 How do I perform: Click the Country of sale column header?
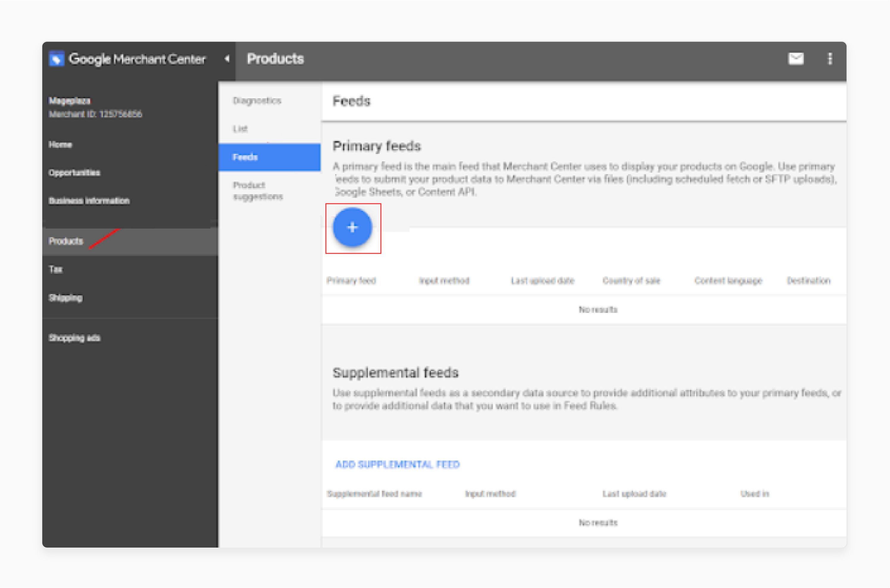click(x=631, y=280)
